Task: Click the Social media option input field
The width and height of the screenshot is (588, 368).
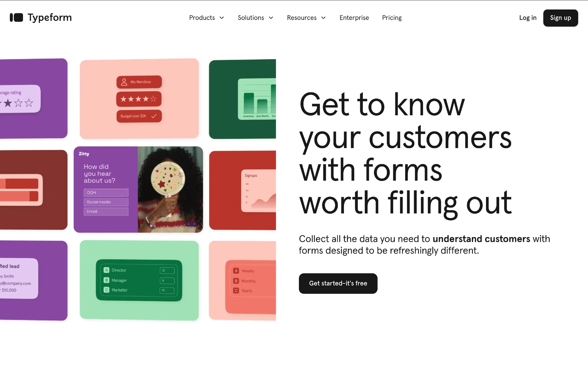Action: 106,202
